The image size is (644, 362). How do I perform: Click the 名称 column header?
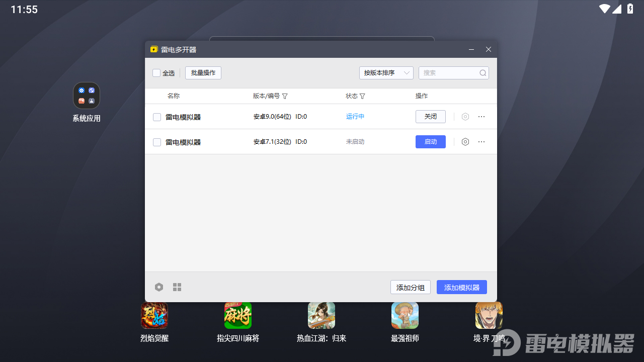point(174,96)
